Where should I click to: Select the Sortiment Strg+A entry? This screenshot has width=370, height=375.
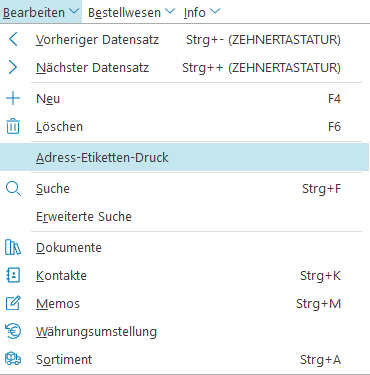pos(185,359)
